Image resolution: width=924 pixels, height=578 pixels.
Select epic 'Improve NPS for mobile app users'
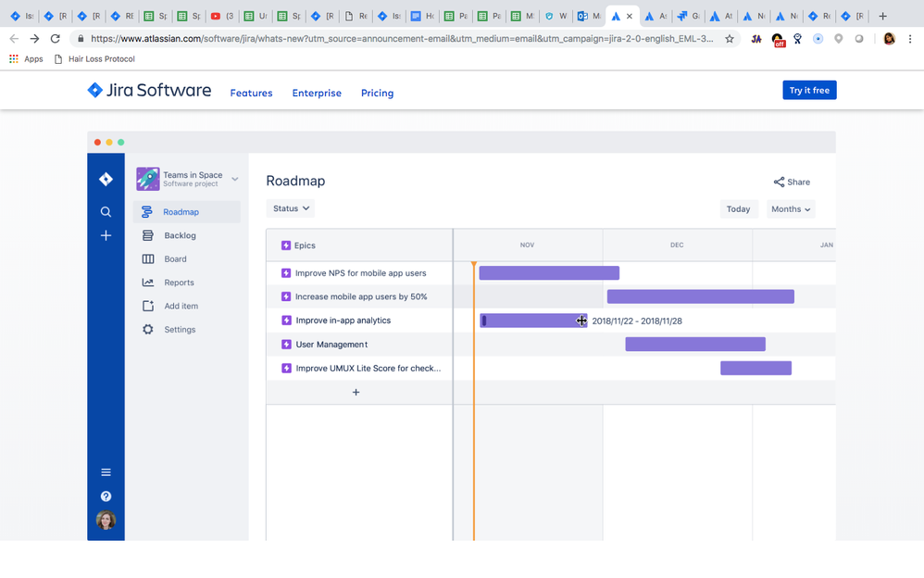coord(359,273)
